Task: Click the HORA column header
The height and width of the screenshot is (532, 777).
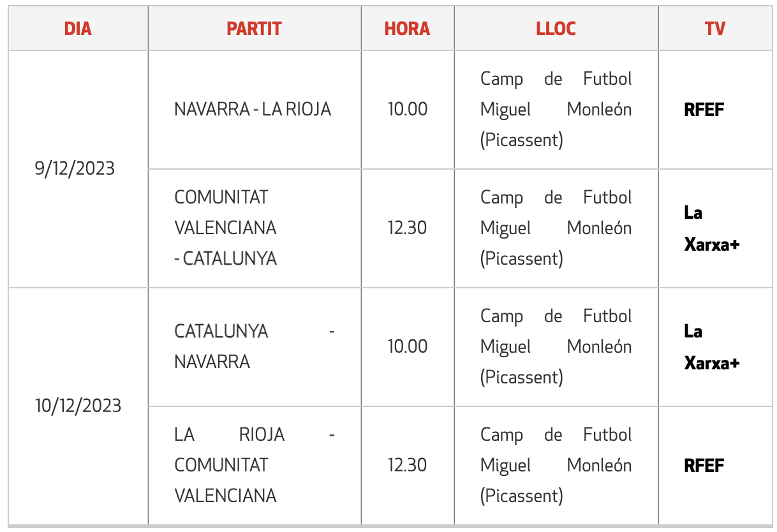Action: 407,29
